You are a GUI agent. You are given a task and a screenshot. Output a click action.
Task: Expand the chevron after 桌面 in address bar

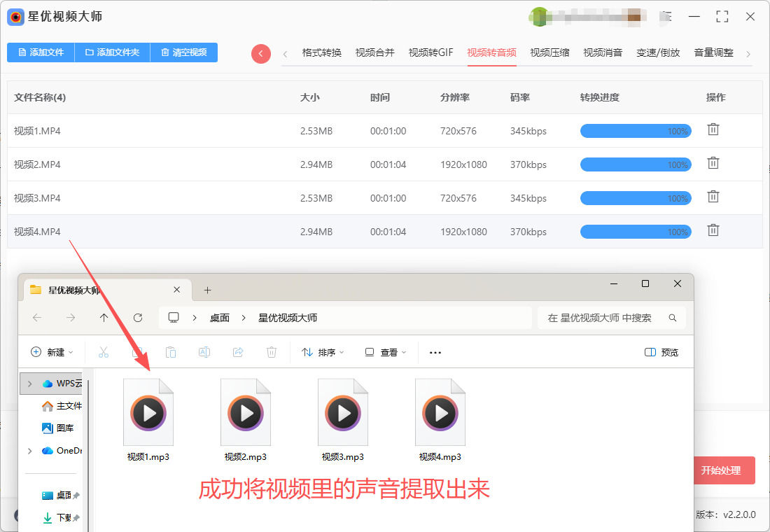[244, 318]
